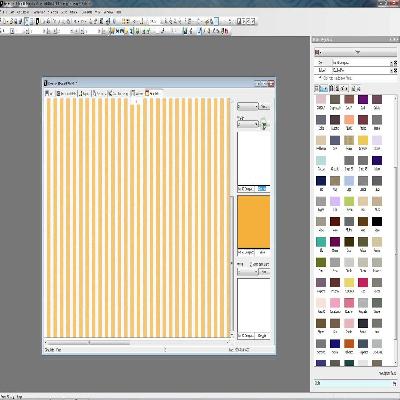Image resolution: width=400 pixels, height=400 pixels.
Task: Click the red icon ending the second toolbar row
Action: 226,31
